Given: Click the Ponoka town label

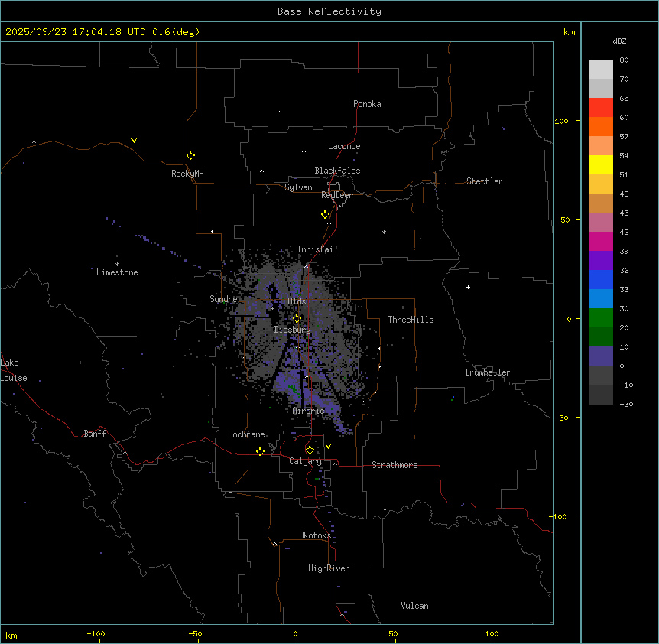Looking at the screenshot, I should (x=367, y=104).
